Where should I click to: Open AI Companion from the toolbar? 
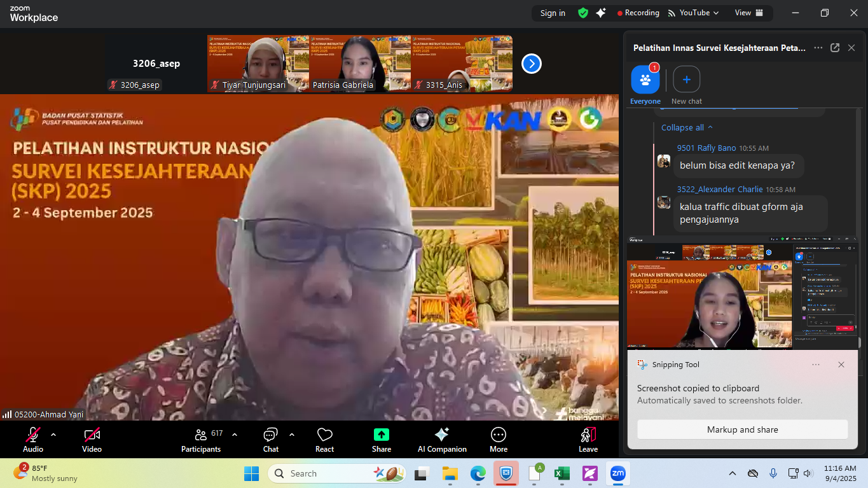pyautogui.click(x=441, y=435)
